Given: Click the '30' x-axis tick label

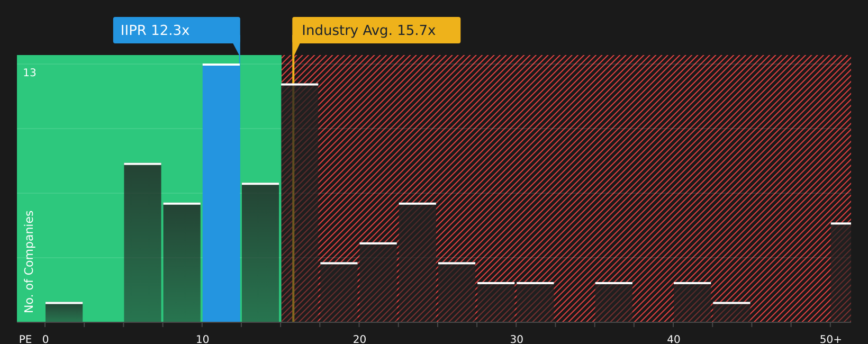Looking at the screenshot, I should tap(517, 339).
